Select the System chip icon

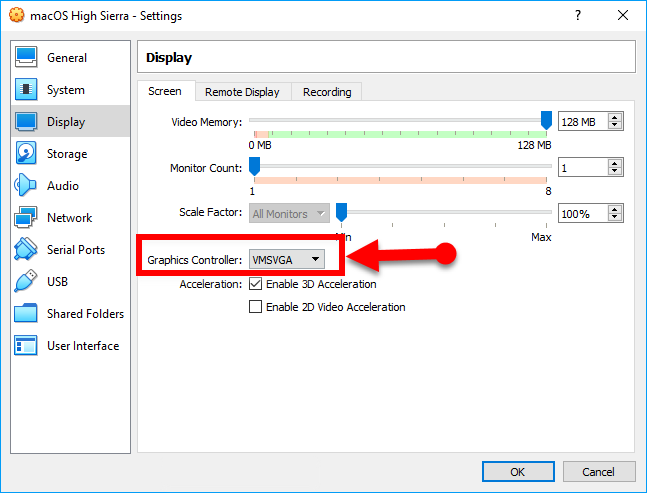coord(27,90)
